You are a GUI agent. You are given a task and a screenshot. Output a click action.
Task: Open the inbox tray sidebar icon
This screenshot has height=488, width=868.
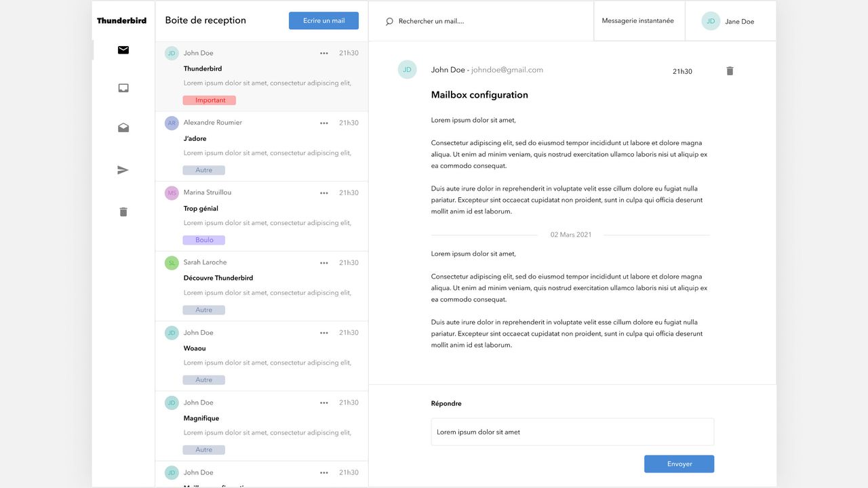click(123, 88)
